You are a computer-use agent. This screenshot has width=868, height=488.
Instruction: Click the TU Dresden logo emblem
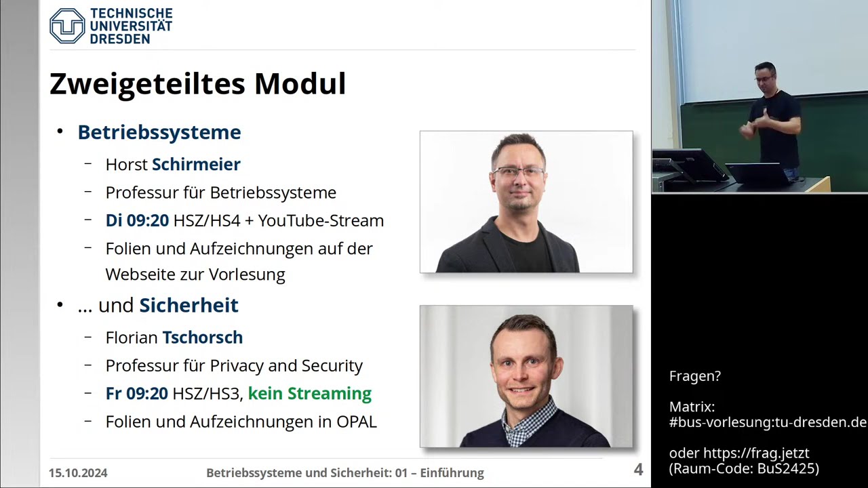tap(67, 26)
